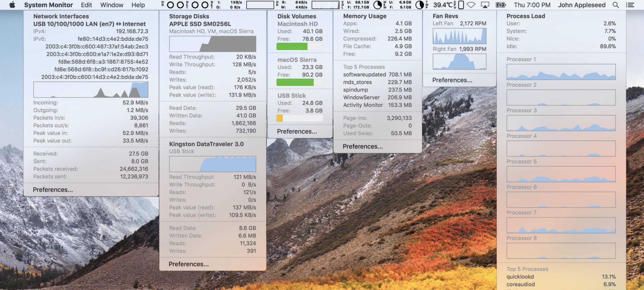Viewport: 644px width, 290px height.
Task: Select the softwareupdated process row
Action: click(377, 74)
